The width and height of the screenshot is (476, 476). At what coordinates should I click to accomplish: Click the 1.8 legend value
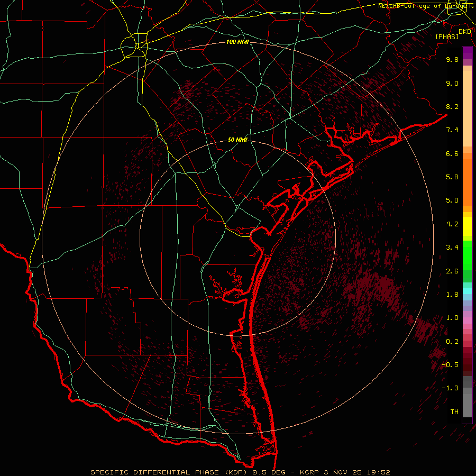[x=452, y=295]
